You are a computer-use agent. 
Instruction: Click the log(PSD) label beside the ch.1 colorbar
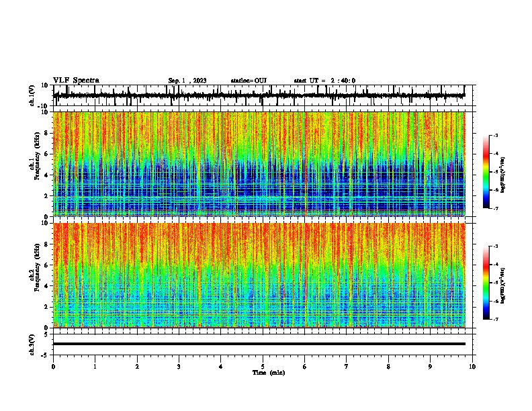coord(502,175)
